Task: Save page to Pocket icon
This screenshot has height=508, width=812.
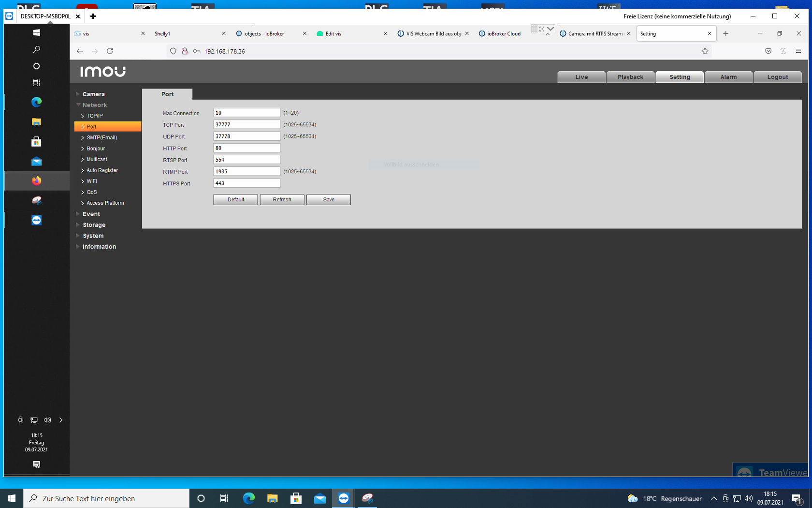Action: pos(768,51)
